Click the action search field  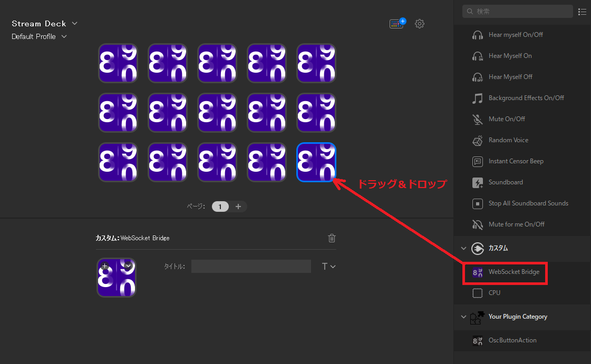click(518, 11)
